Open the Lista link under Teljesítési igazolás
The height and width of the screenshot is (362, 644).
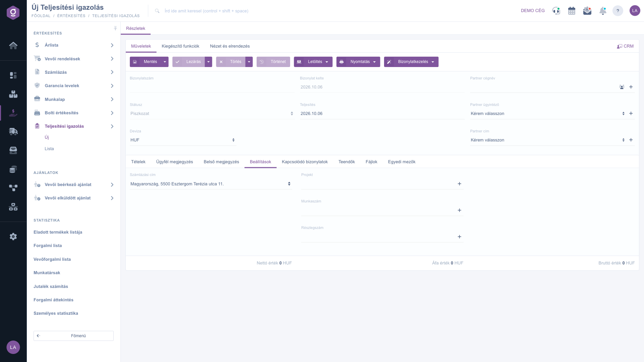[49, 149]
